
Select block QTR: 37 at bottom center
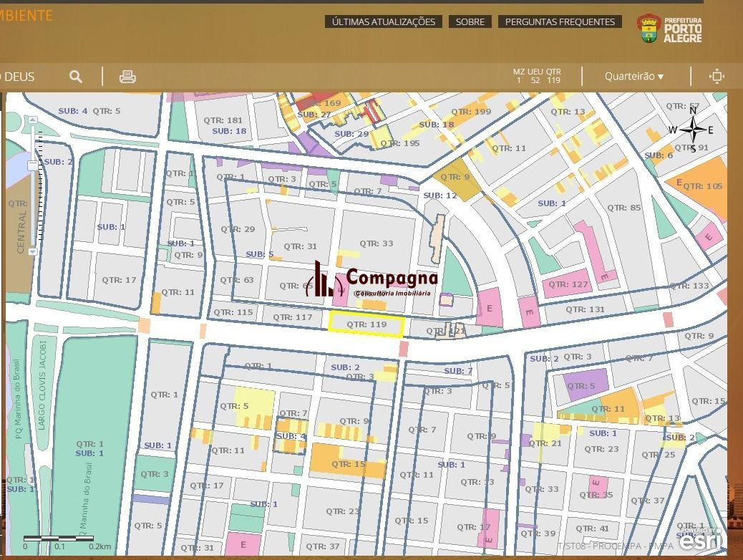coord(322,546)
